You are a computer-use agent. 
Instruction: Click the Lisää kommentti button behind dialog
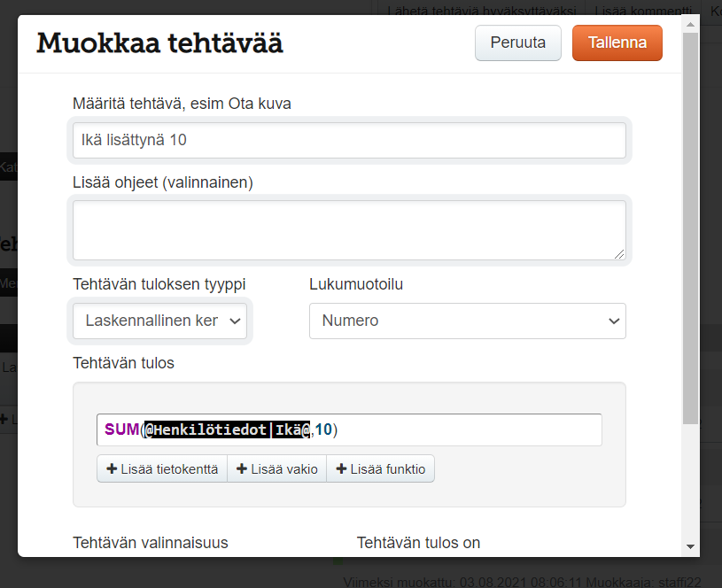click(x=643, y=10)
